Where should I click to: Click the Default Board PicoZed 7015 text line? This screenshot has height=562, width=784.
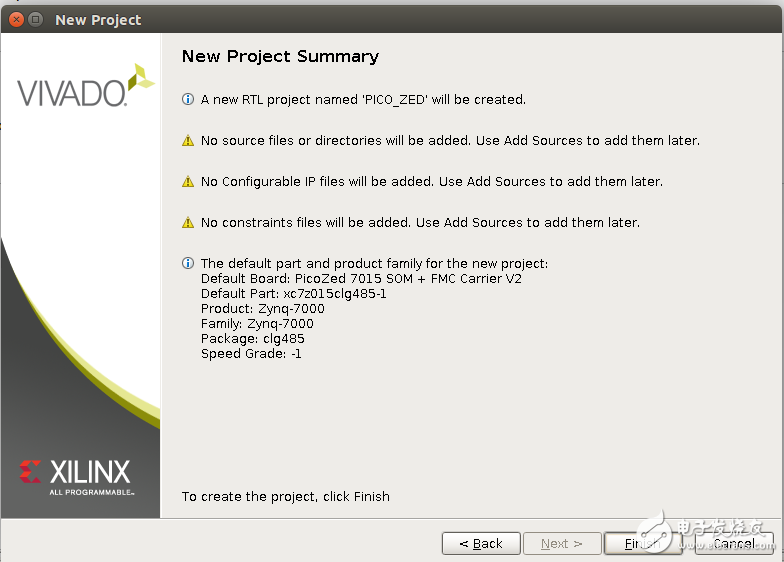(361, 278)
